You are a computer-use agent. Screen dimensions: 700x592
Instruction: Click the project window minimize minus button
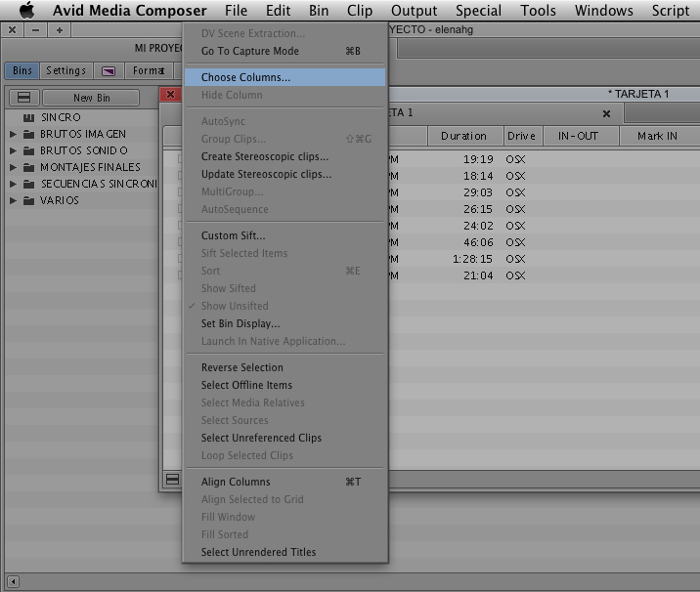36,30
